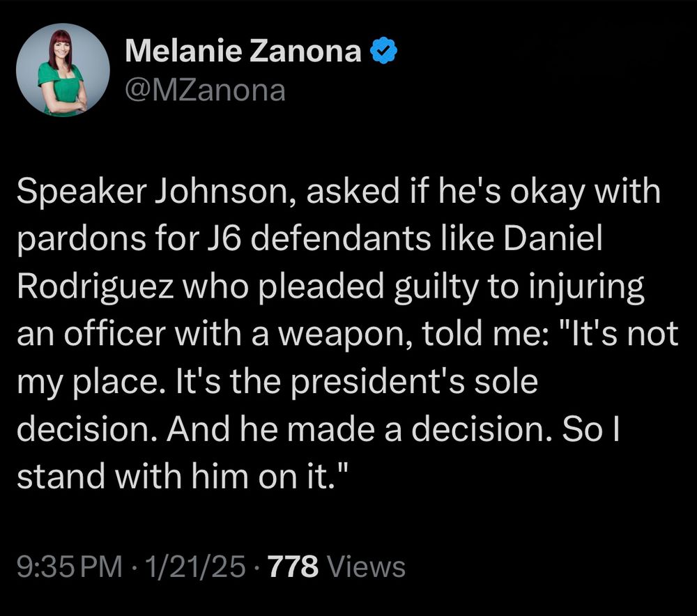Click the 9:35 PM timestamp
This screenshot has height=616, width=697.
click(x=69, y=567)
